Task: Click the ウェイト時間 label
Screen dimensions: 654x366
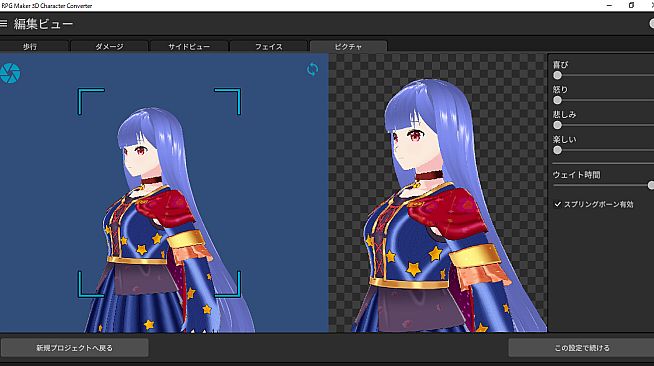Action: pos(576,175)
